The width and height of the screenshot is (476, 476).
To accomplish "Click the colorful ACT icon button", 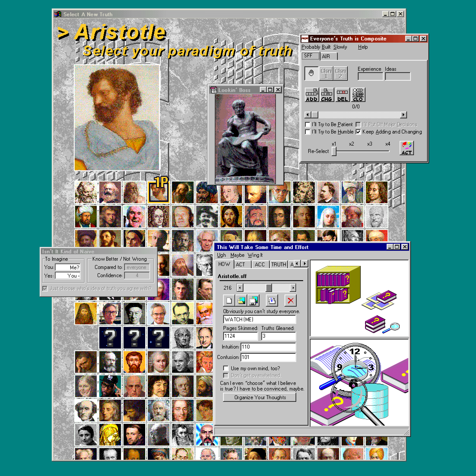I will (x=407, y=148).
